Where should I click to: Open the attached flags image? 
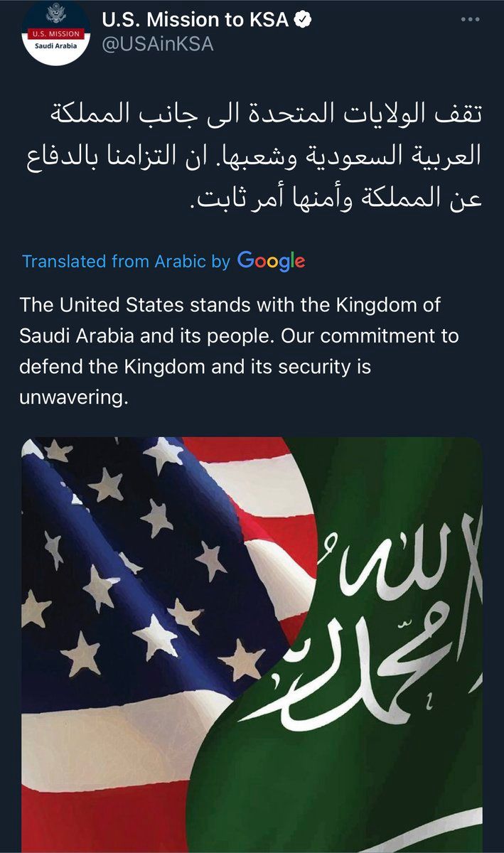tap(252, 645)
